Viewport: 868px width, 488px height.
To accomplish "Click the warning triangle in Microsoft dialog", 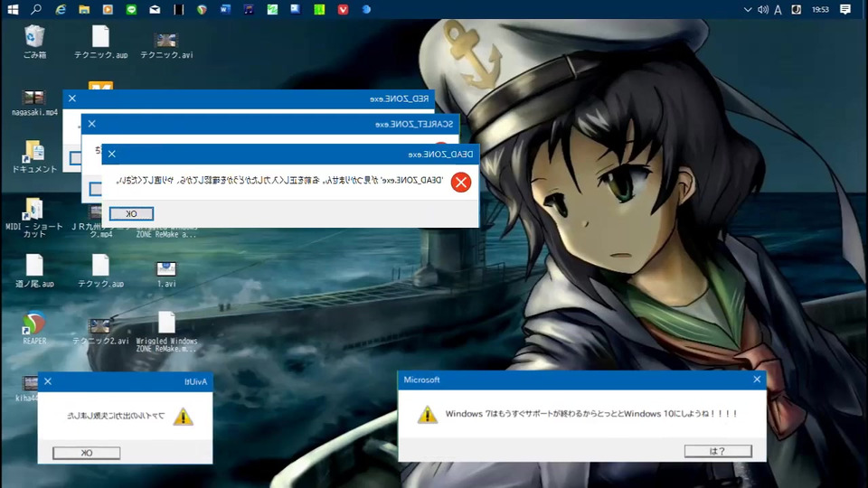I will tap(427, 415).
